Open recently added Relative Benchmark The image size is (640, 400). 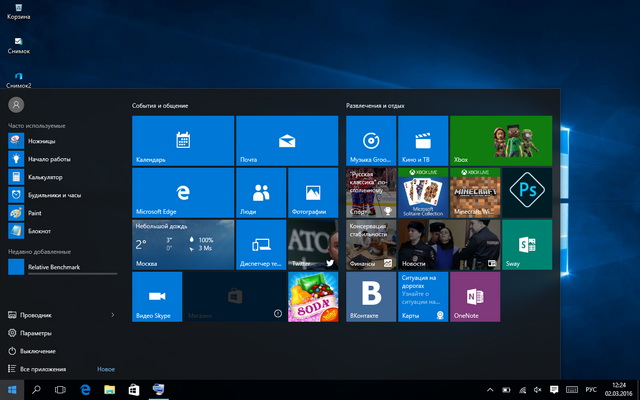tap(62, 267)
